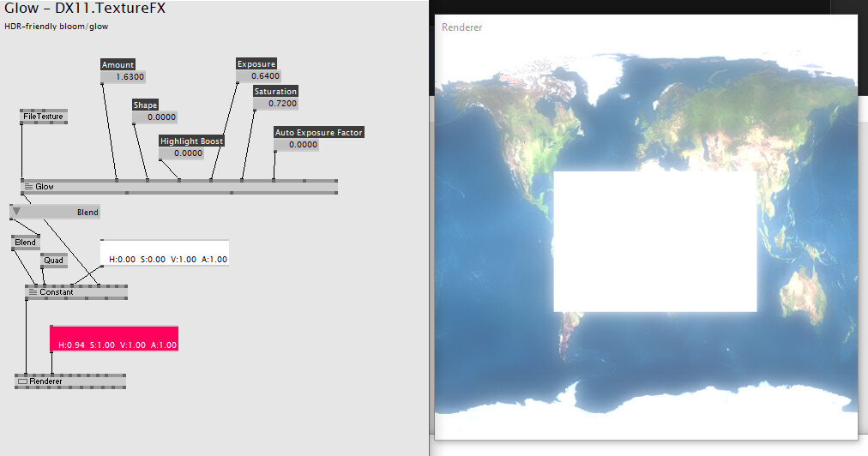Click the Renderer node label
868x456 pixels.
click(x=46, y=381)
